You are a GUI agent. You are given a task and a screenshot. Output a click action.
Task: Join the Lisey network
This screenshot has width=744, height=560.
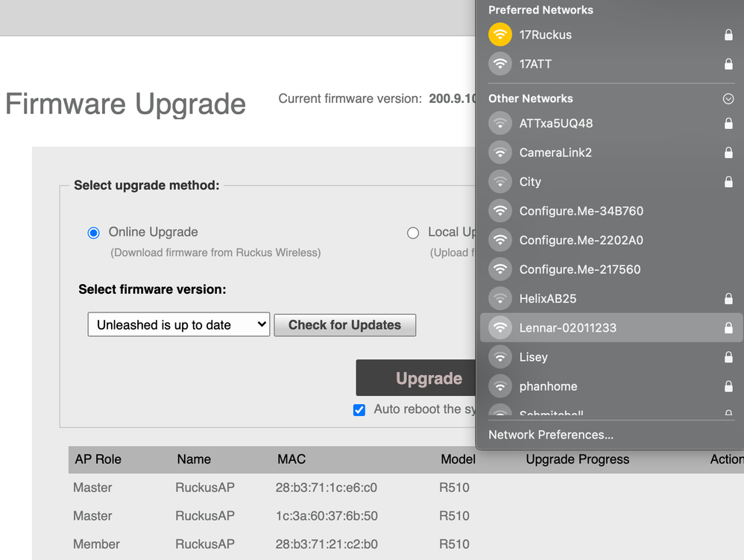[534, 357]
